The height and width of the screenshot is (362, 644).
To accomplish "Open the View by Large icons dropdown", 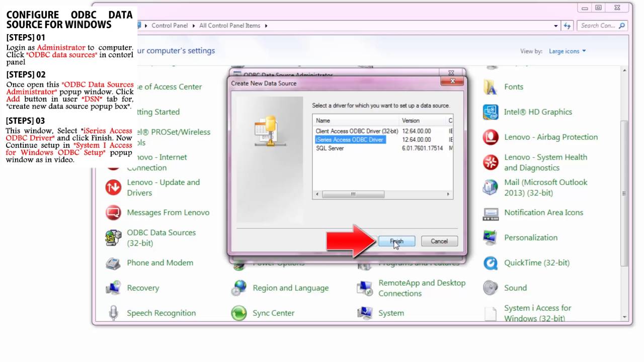I will pyautogui.click(x=568, y=51).
